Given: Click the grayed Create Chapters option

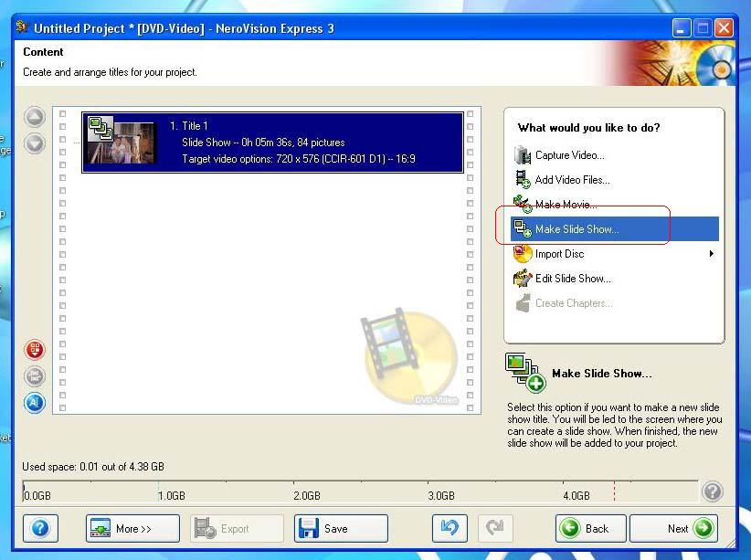Looking at the screenshot, I should tap(574, 303).
